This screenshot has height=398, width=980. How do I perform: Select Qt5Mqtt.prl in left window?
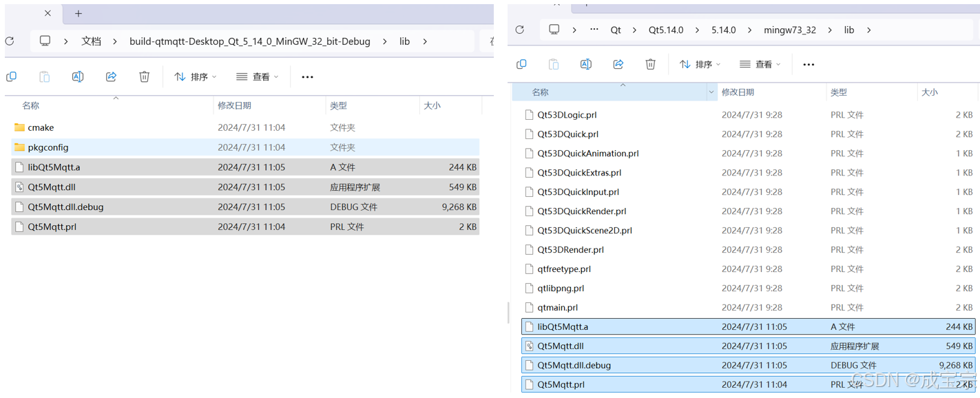pos(245,227)
